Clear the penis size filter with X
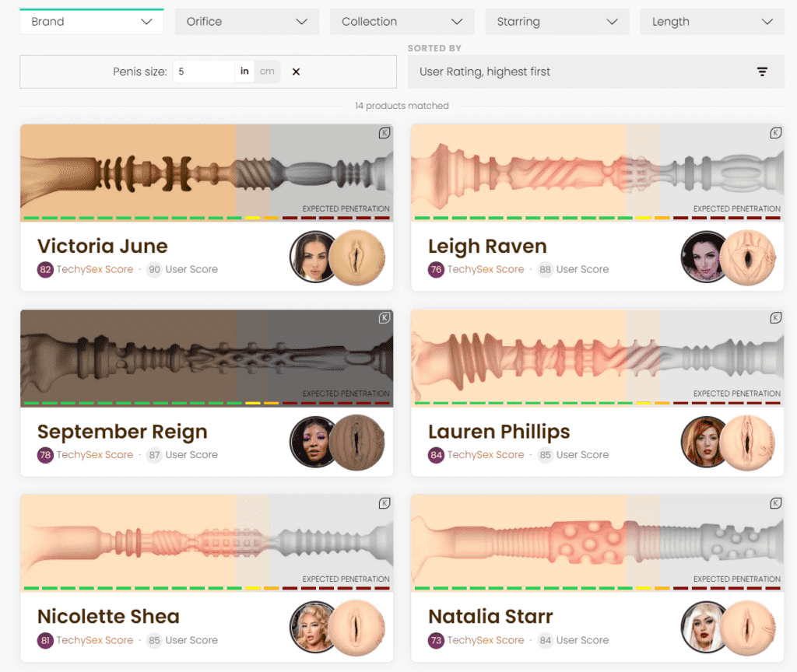 [296, 72]
